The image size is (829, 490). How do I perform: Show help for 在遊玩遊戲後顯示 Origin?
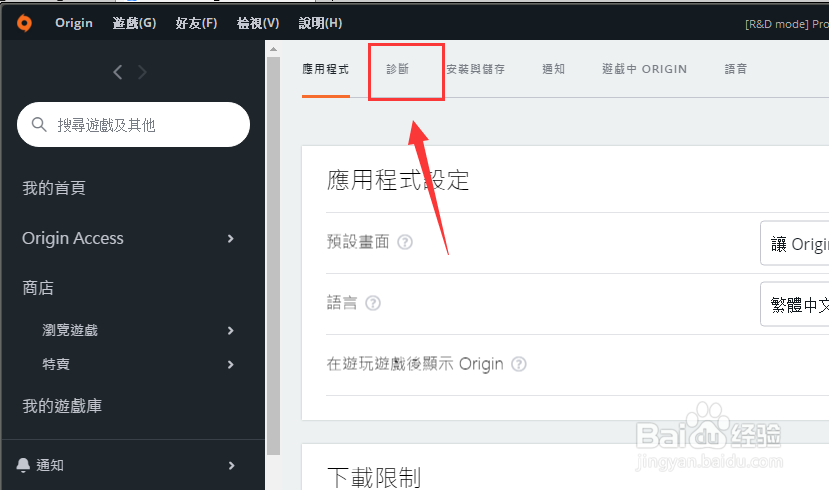[519, 364]
